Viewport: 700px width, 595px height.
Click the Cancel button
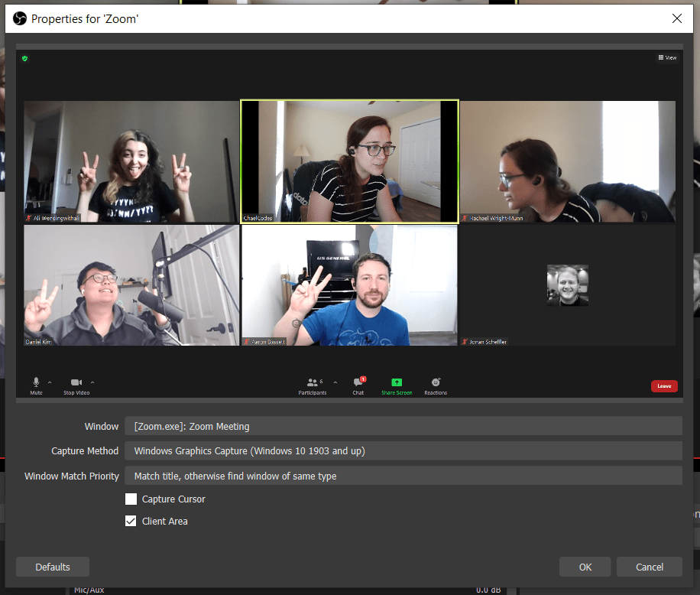point(649,567)
